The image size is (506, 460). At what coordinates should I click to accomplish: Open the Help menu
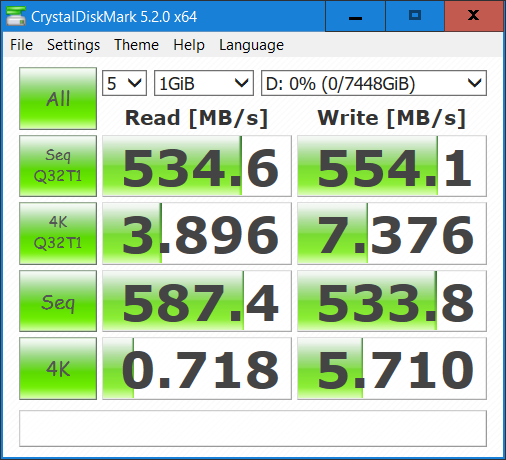[x=189, y=45]
